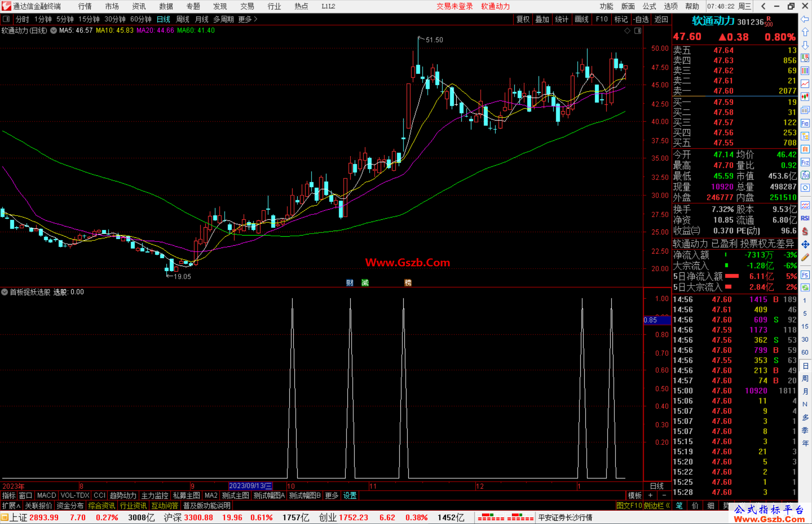
Task: Switch to the VOL-TDX indicator tab
Action: tap(75, 495)
